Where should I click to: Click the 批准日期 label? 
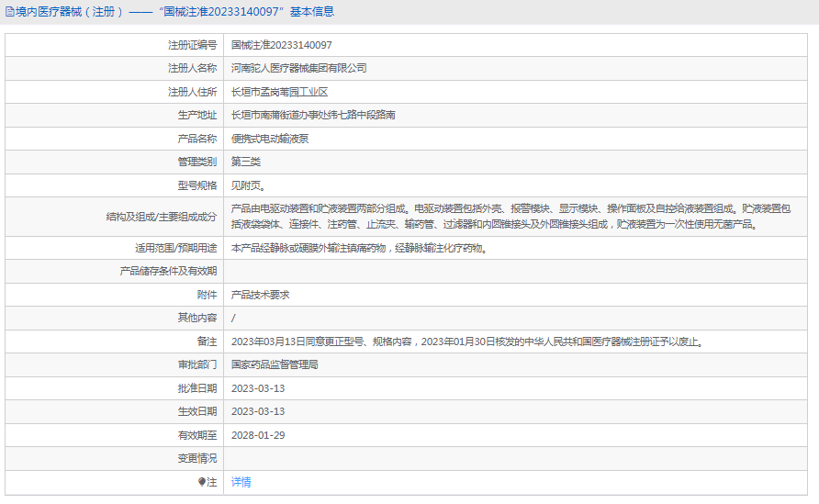pos(196,388)
